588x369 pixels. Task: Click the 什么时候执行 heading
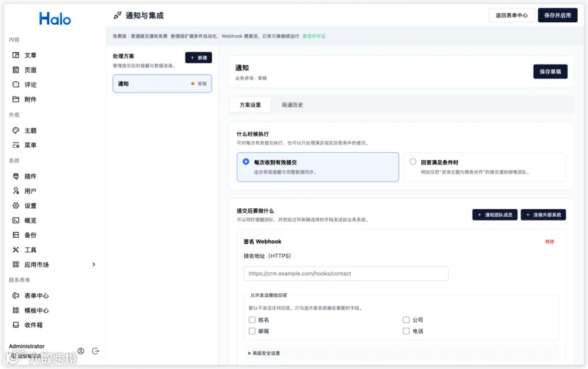253,134
